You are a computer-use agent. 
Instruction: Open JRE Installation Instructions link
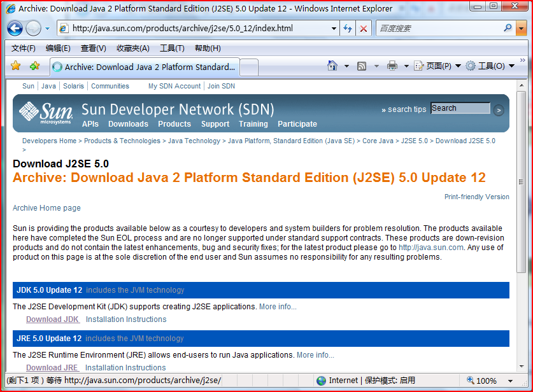click(125, 368)
